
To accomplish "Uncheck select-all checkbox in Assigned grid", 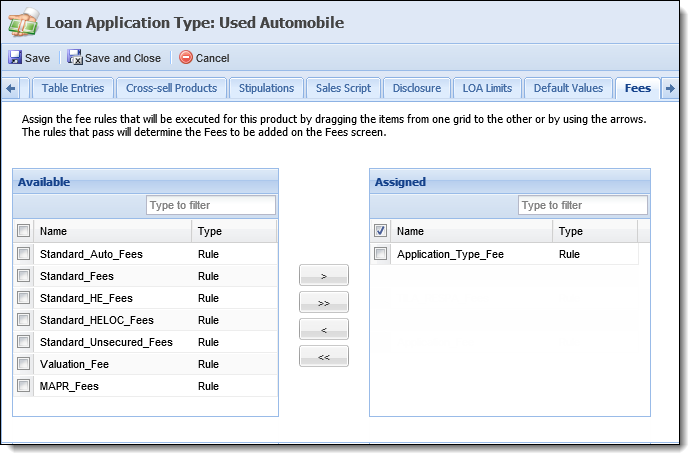I will point(380,231).
